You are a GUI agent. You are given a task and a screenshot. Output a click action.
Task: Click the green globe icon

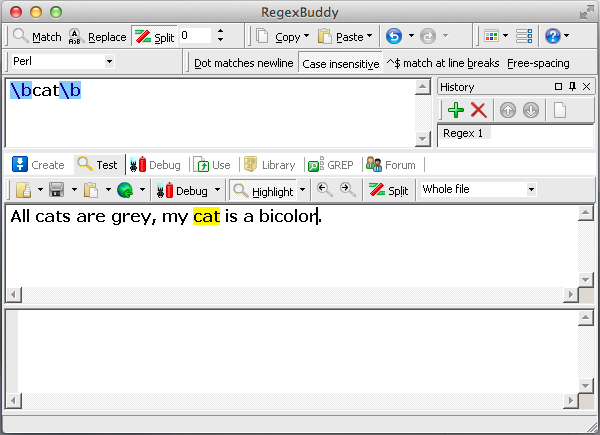coord(125,190)
